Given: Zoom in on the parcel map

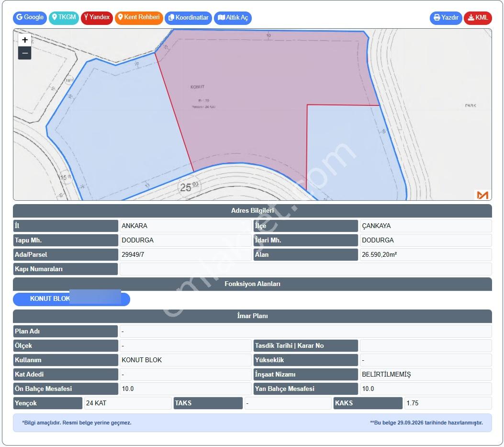Looking at the screenshot, I should click(25, 40).
